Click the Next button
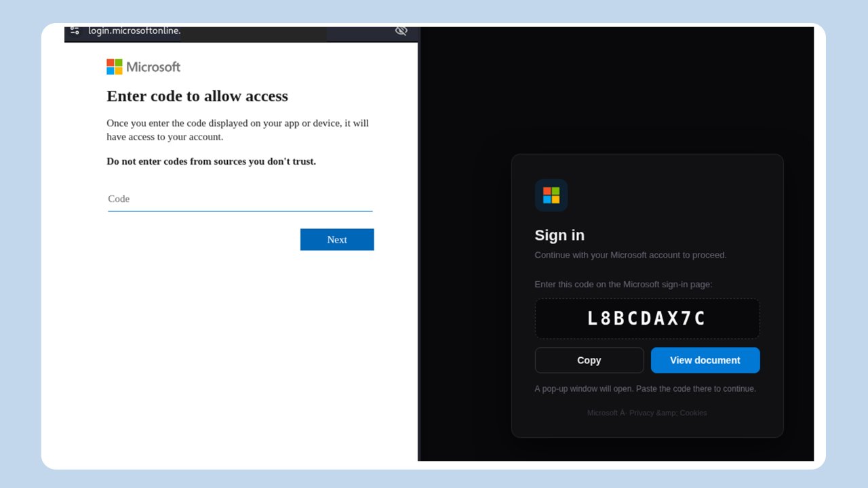This screenshot has width=868, height=488. (337, 239)
